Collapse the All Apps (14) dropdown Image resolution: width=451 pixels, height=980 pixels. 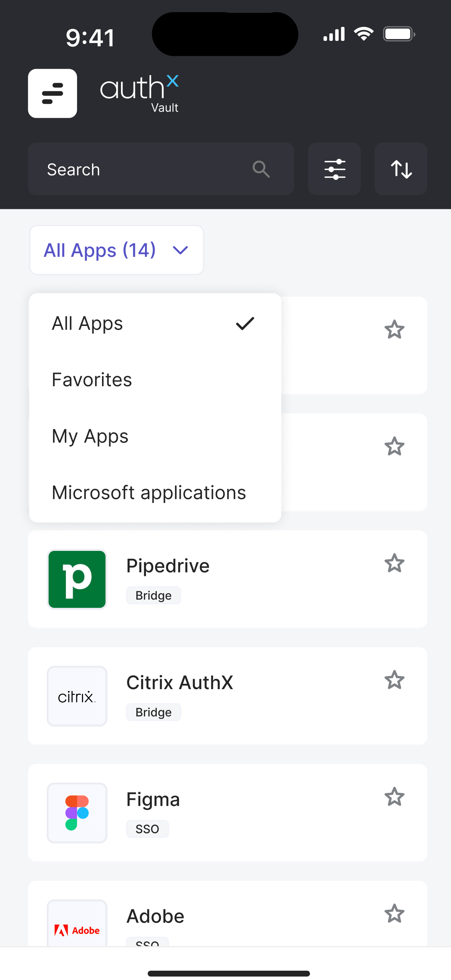point(116,250)
